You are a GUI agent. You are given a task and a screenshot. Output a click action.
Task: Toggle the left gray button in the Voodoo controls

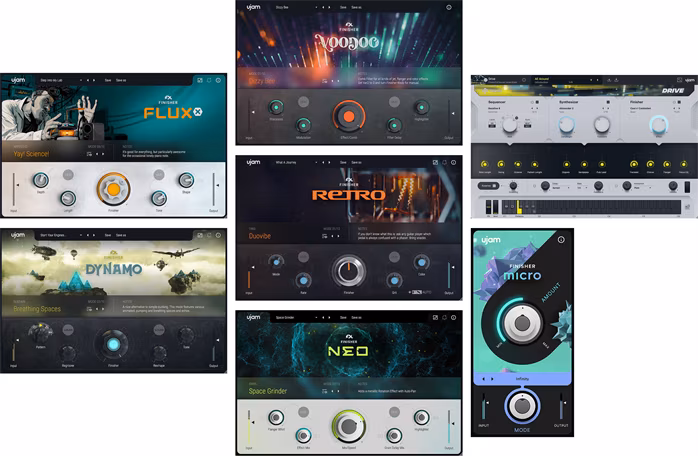click(x=303, y=102)
